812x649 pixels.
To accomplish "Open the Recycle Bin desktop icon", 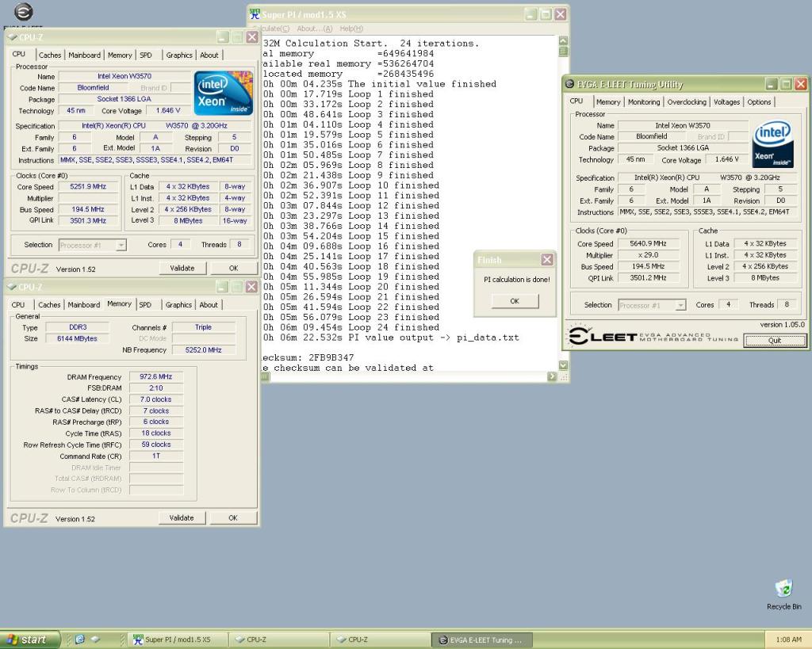I will click(783, 594).
